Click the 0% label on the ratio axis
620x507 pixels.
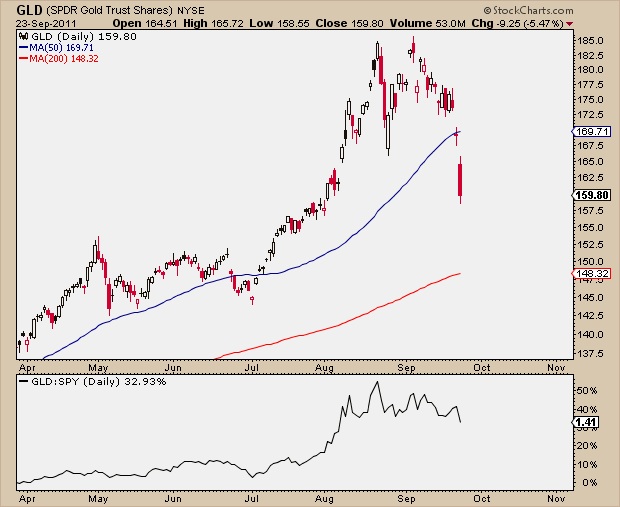tap(590, 482)
